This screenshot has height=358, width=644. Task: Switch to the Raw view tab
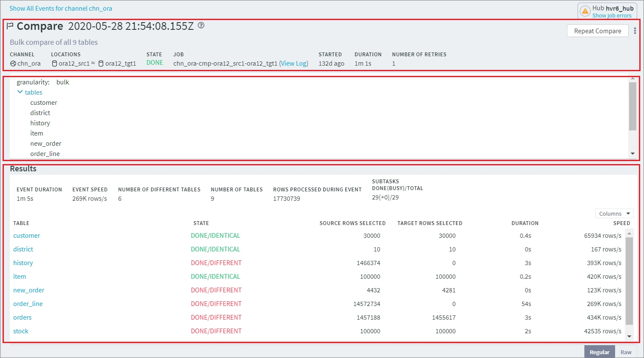[x=626, y=352]
